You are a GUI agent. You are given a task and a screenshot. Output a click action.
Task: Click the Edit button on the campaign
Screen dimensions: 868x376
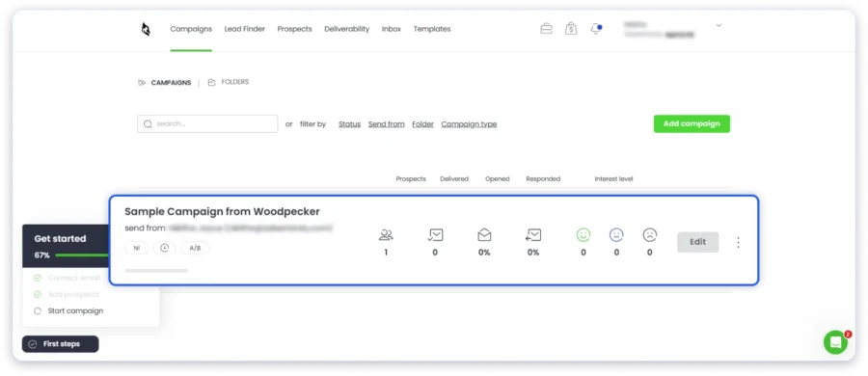pos(697,242)
